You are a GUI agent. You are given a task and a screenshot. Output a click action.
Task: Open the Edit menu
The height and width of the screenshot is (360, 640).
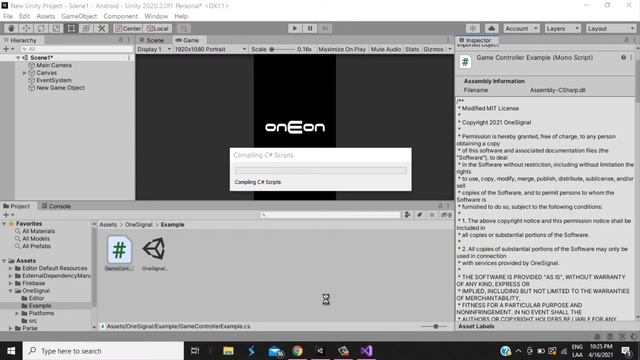coord(24,16)
